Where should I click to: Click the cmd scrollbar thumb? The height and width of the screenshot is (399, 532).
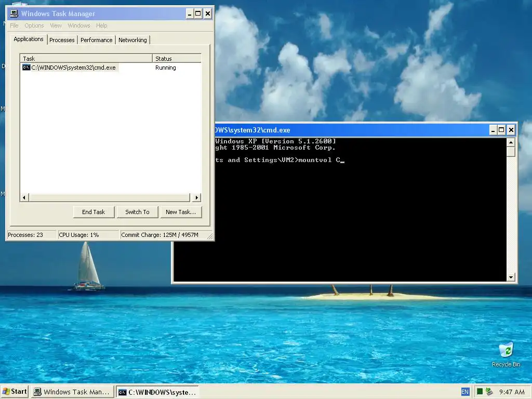[511, 152]
